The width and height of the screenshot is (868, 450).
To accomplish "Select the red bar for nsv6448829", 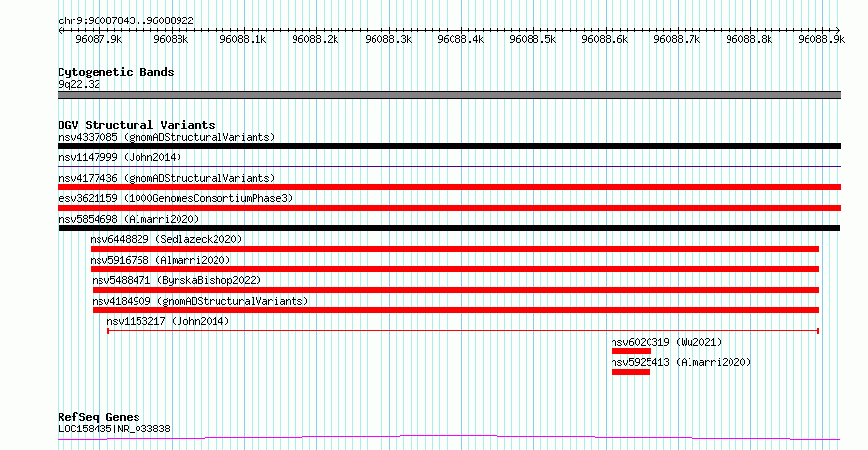I will [x=454, y=249].
